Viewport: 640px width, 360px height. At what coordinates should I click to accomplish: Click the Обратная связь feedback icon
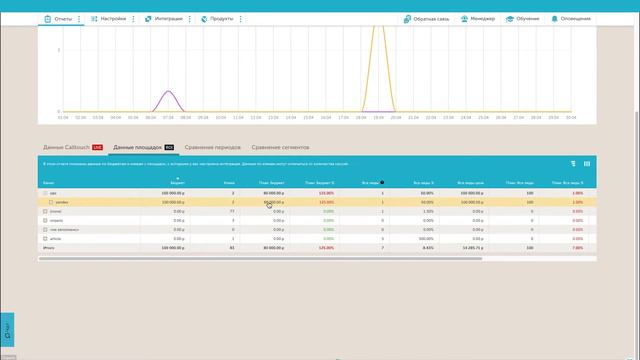pyautogui.click(x=407, y=19)
